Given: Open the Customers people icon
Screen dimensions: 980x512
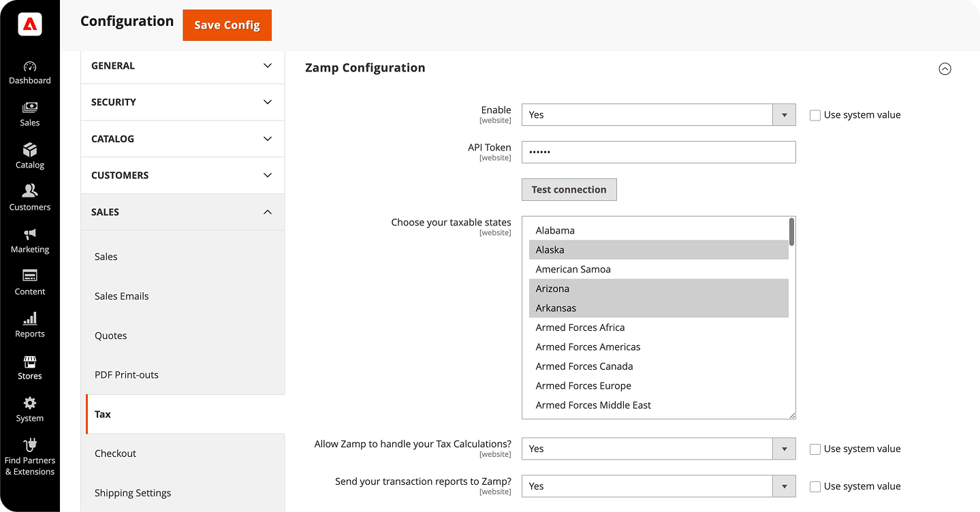Looking at the screenshot, I should pos(30,191).
